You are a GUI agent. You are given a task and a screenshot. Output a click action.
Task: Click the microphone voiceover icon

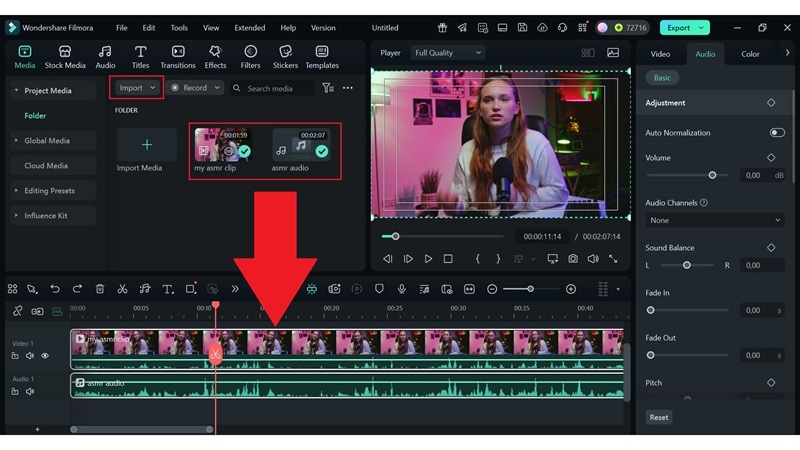(402, 289)
